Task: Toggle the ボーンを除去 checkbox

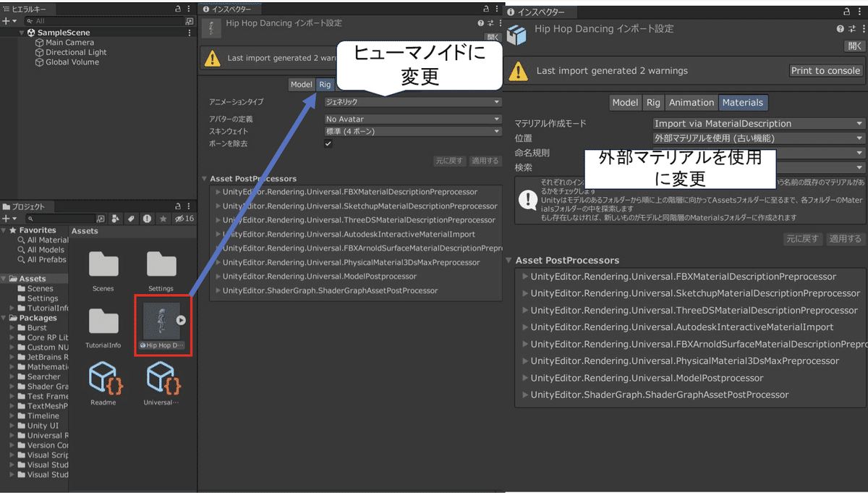Action: (x=328, y=144)
